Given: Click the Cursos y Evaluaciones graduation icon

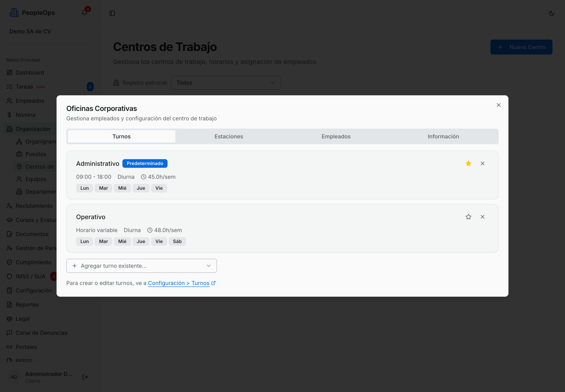Looking at the screenshot, I should click(9, 220).
